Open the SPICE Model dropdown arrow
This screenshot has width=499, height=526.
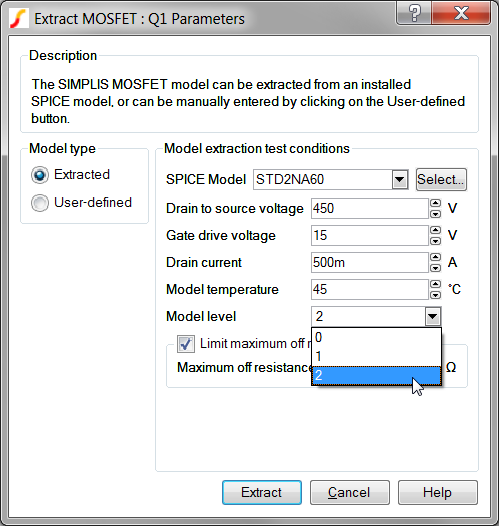click(400, 179)
